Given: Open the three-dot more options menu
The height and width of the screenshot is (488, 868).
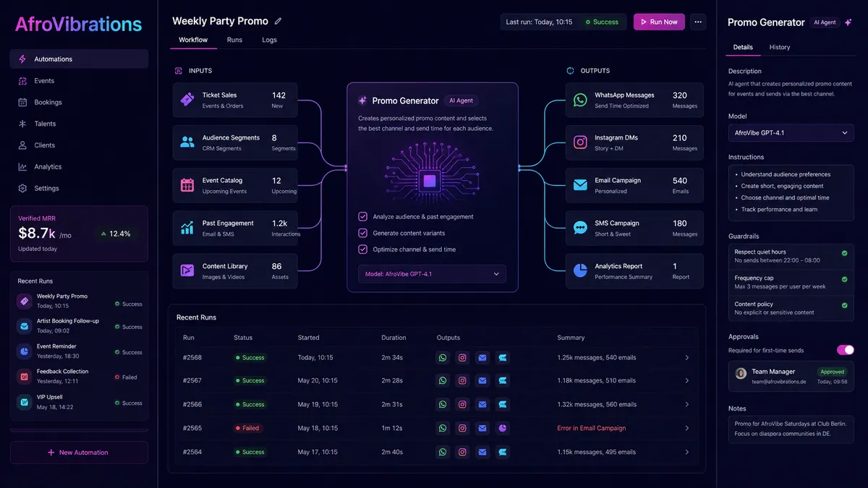Looking at the screenshot, I should point(698,22).
